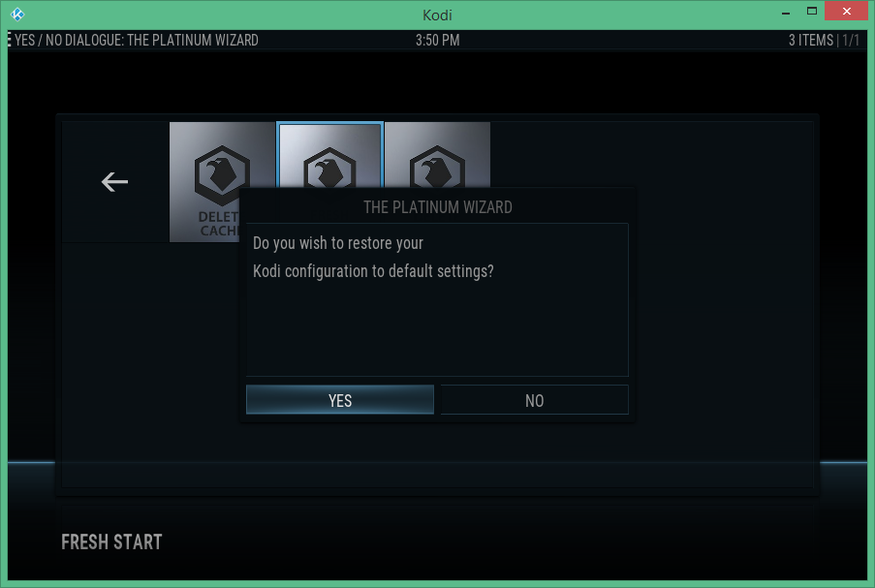
Task: Confirm restore by clicking YES
Action: [x=340, y=399]
